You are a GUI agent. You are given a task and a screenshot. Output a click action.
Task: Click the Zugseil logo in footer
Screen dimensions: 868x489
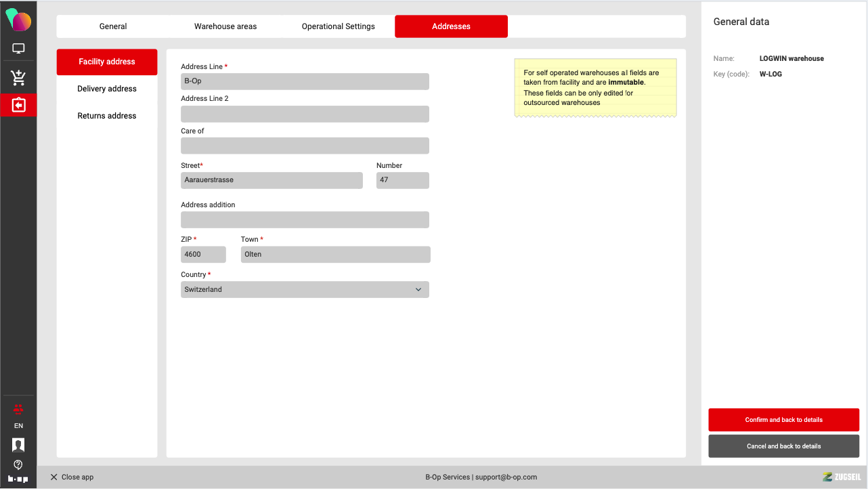(x=842, y=477)
